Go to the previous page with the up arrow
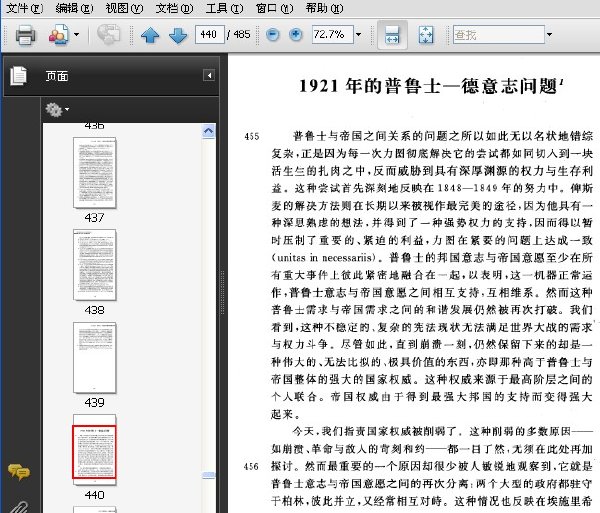600x513 pixels. (150, 35)
